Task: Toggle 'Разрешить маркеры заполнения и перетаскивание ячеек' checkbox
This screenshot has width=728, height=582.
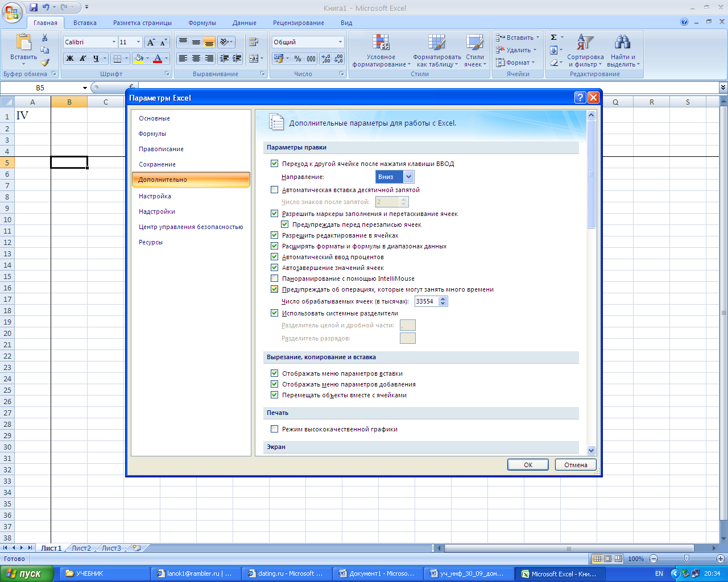Action: coord(274,214)
